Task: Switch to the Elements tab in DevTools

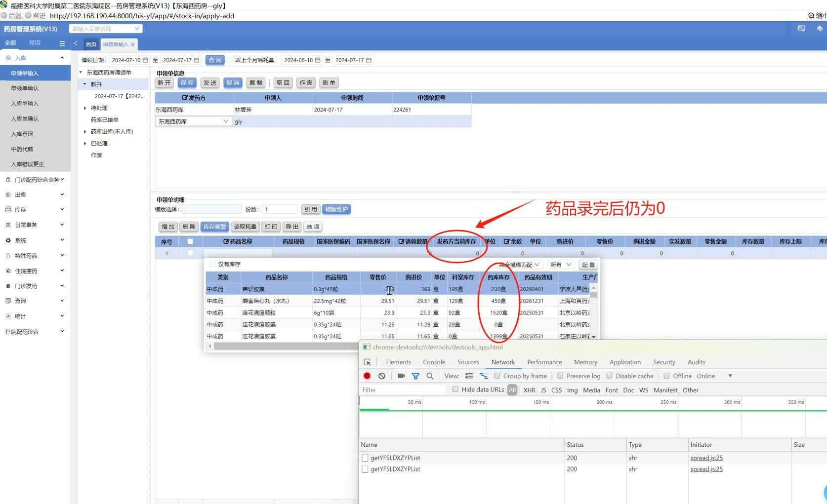Action: tap(398, 362)
